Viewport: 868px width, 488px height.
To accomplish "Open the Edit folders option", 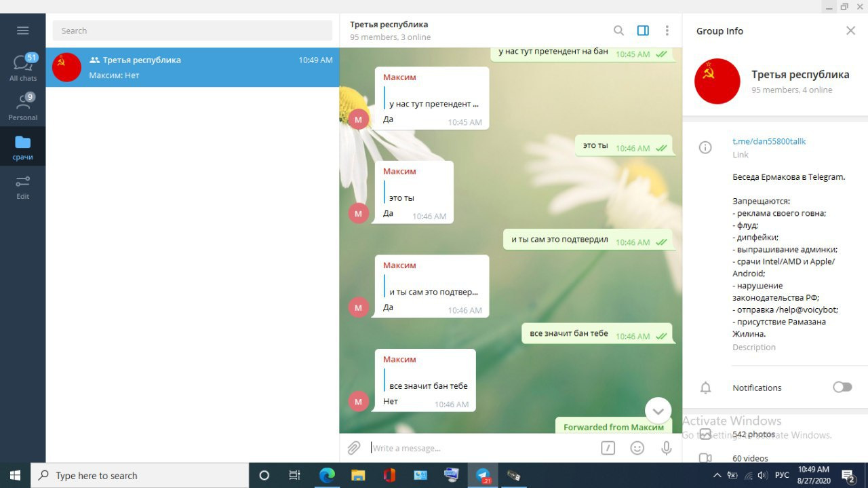I will [22, 185].
